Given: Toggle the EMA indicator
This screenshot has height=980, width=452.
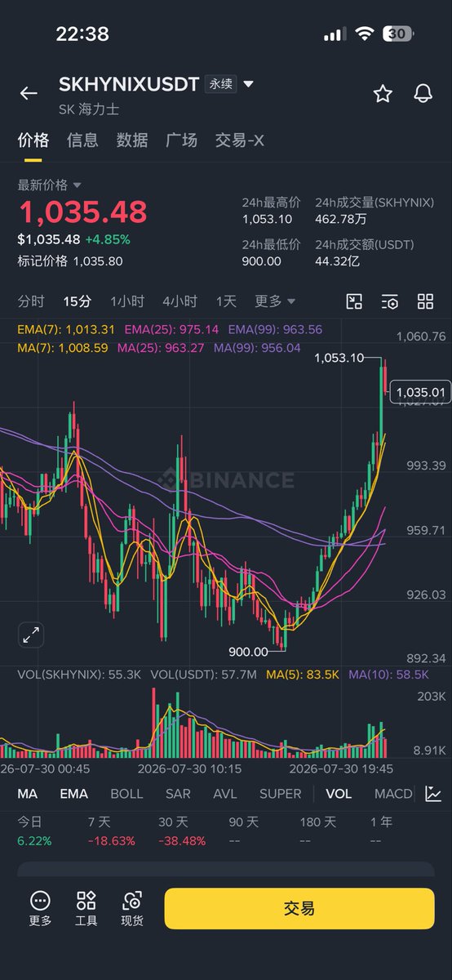Looking at the screenshot, I should click(x=73, y=794).
